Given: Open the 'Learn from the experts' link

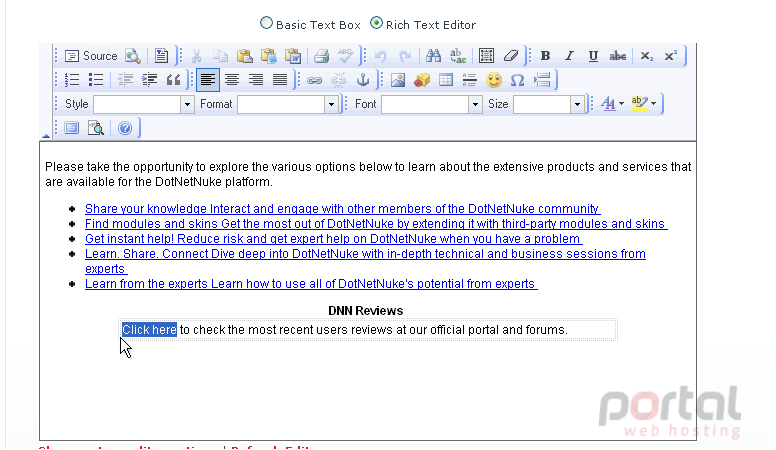Looking at the screenshot, I should [x=311, y=284].
